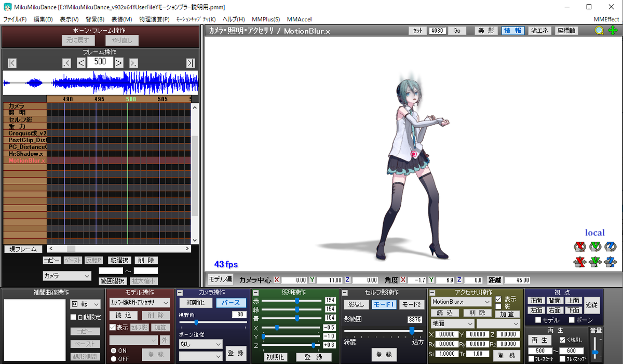Image resolution: width=623 pixels, height=364 pixels.
Task: Click the frame number field showing 500
Action: pyautogui.click(x=100, y=62)
